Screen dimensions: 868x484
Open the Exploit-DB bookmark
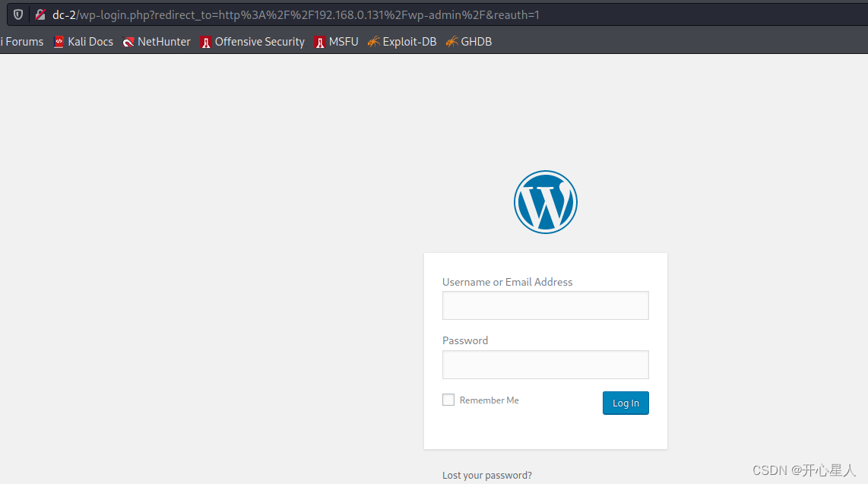(402, 42)
